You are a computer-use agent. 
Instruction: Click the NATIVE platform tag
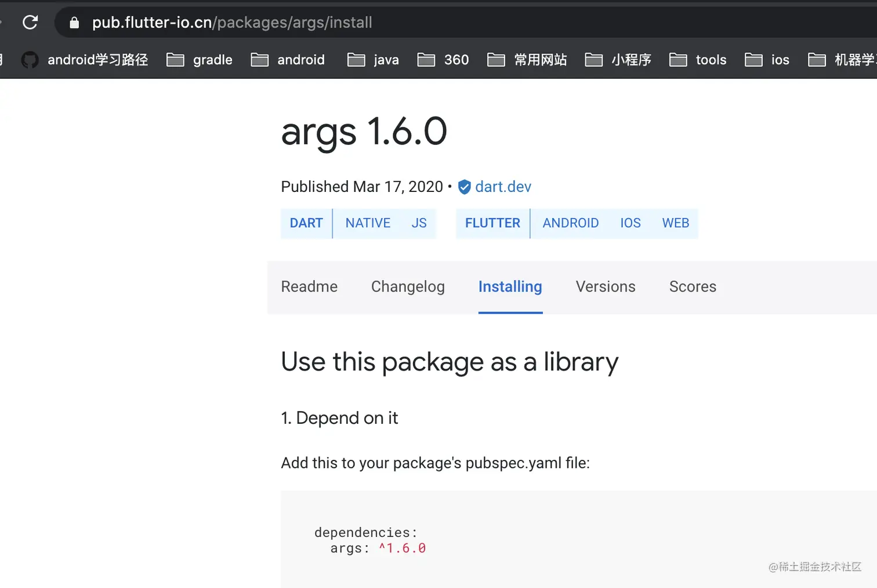pyautogui.click(x=368, y=223)
